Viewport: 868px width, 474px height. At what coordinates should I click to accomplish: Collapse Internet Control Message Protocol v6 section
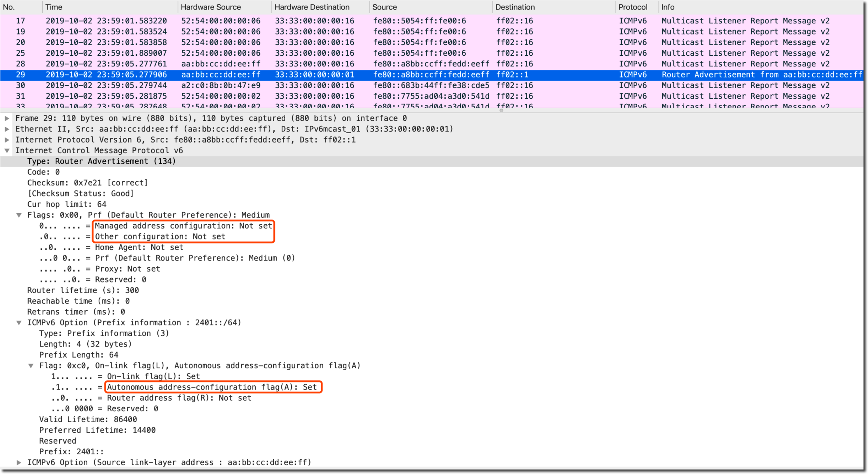tap(7, 151)
